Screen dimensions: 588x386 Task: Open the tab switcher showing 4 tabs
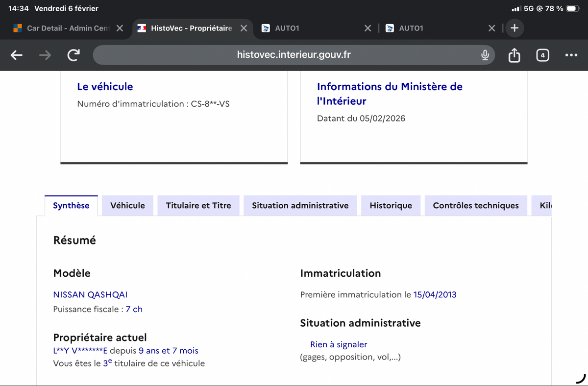pos(542,55)
